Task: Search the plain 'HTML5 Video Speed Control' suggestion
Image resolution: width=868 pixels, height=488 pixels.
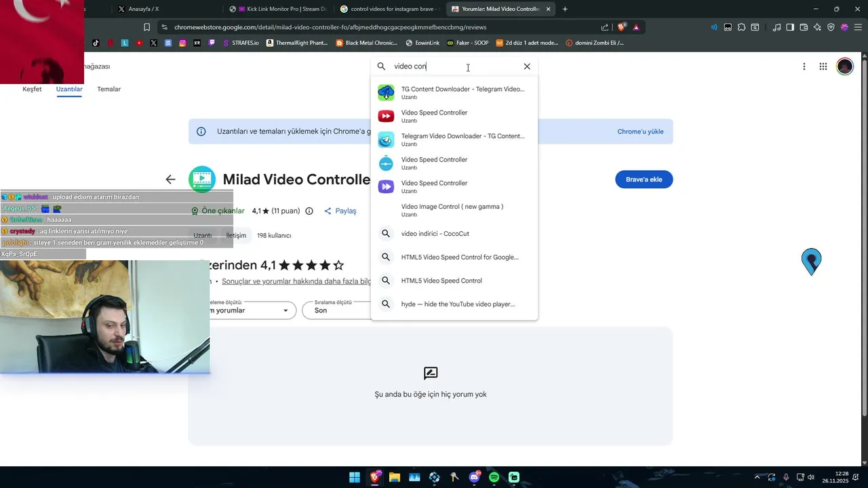Action: click(x=454, y=281)
